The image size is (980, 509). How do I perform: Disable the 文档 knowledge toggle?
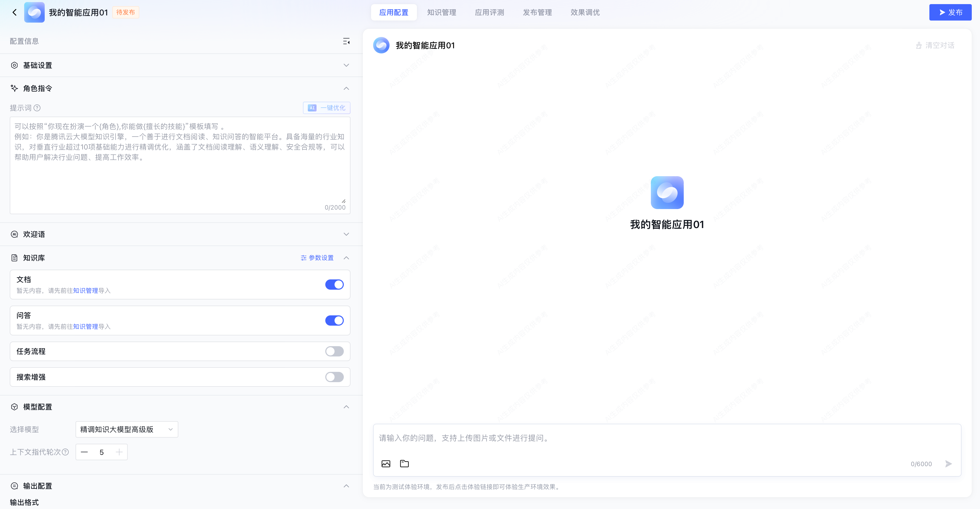click(x=334, y=285)
